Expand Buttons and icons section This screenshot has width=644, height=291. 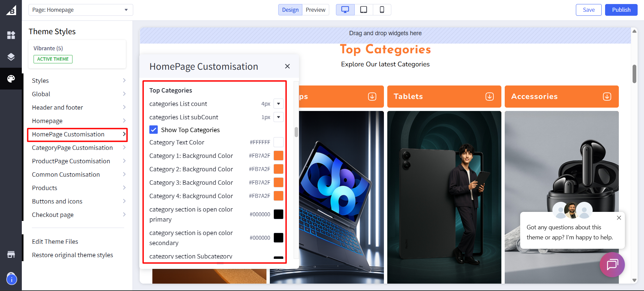coord(79,201)
